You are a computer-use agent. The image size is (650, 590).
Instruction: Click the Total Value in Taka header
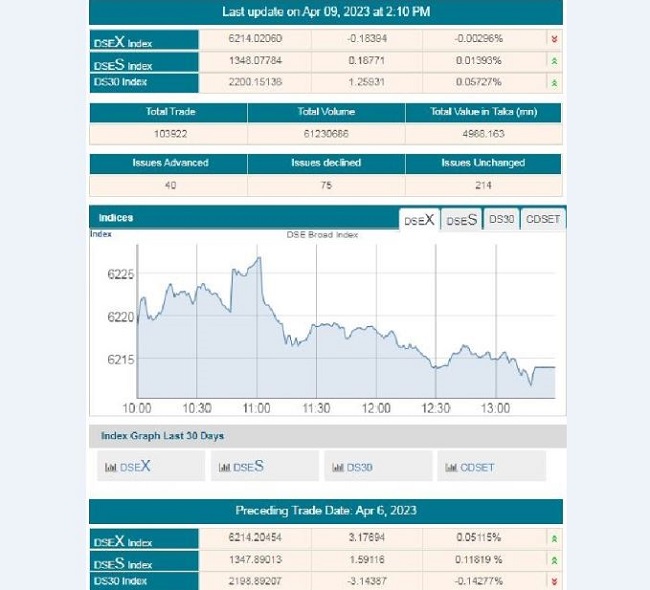click(483, 112)
